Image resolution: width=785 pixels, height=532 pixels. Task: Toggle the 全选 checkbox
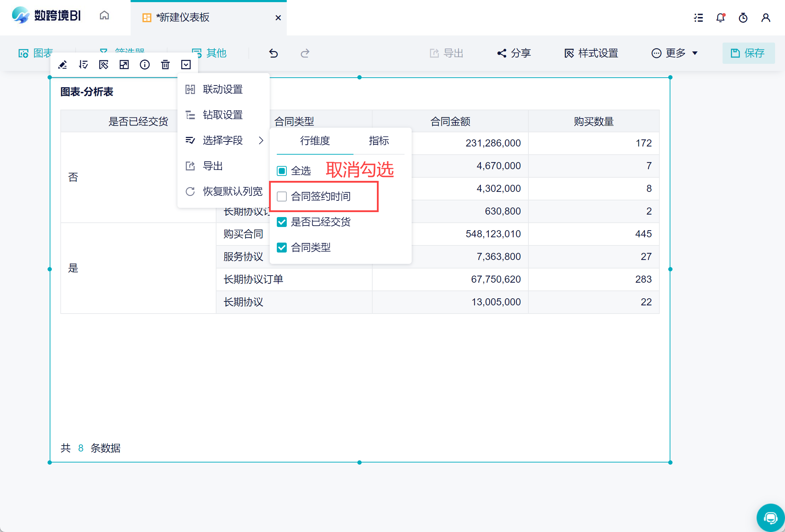pos(282,171)
